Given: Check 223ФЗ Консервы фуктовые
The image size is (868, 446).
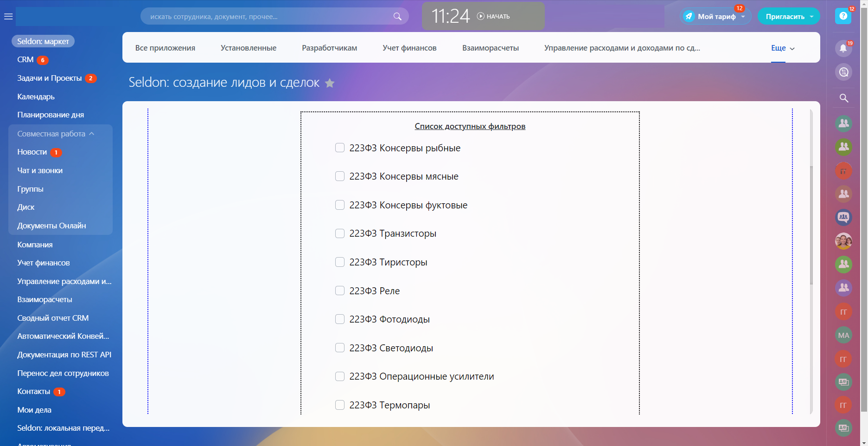Looking at the screenshot, I should click(x=340, y=205).
